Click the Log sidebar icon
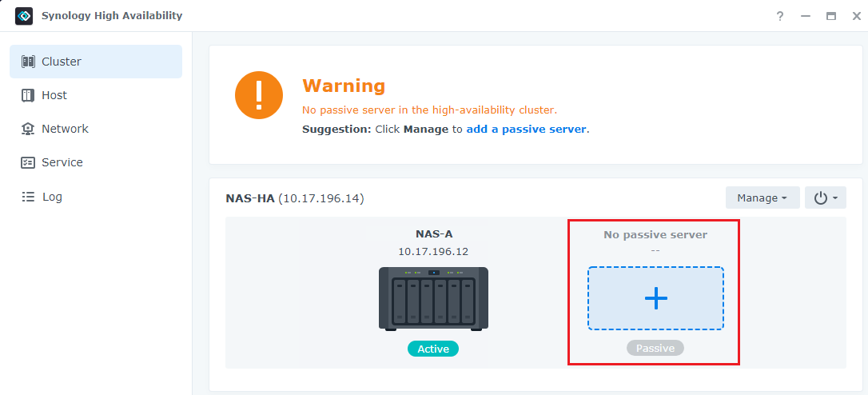This screenshot has width=868, height=395. [x=28, y=197]
